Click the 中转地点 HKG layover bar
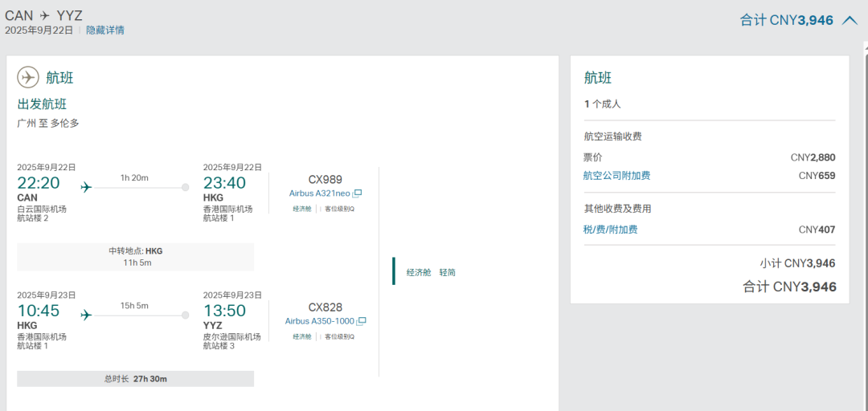Image resolution: width=868 pixels, height=411 pixels. click(135, 257)
